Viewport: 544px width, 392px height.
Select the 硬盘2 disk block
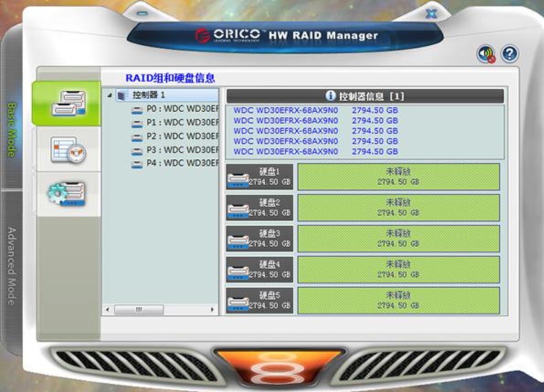coord(259,208)
